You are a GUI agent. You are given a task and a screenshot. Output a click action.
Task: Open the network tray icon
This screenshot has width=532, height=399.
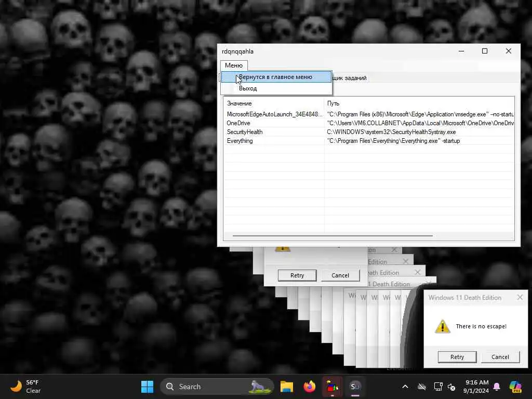438,387
